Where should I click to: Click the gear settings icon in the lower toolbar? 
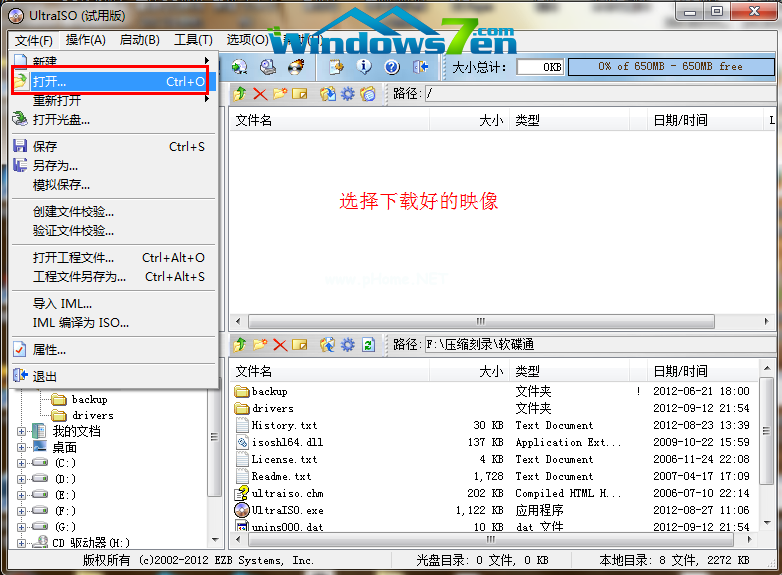point(347,345)
